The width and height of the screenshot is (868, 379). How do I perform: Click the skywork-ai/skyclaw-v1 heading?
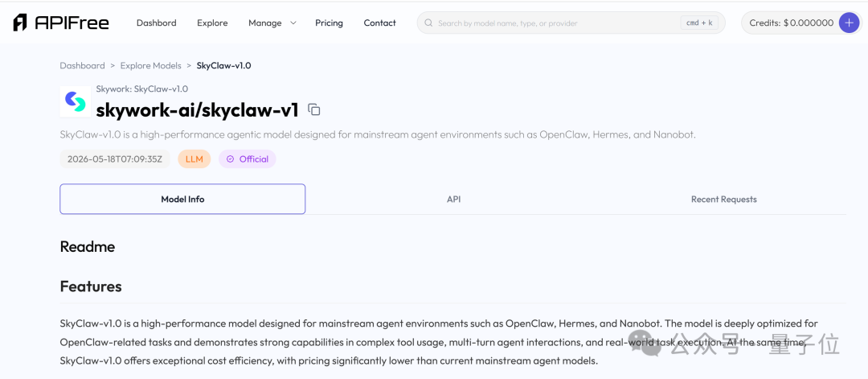(198, 109)
